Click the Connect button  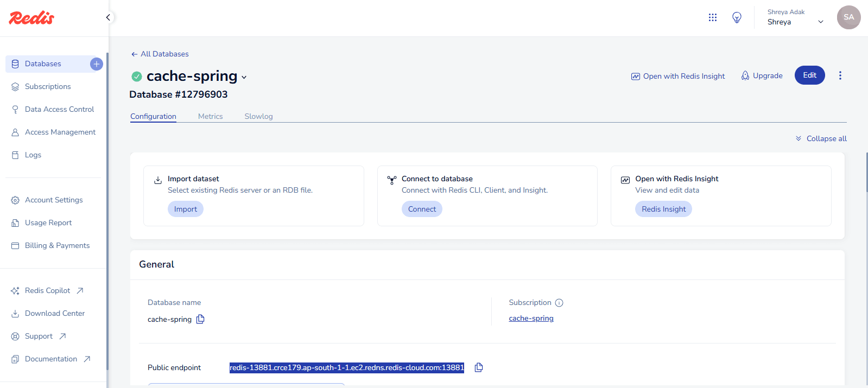[422, 209]
